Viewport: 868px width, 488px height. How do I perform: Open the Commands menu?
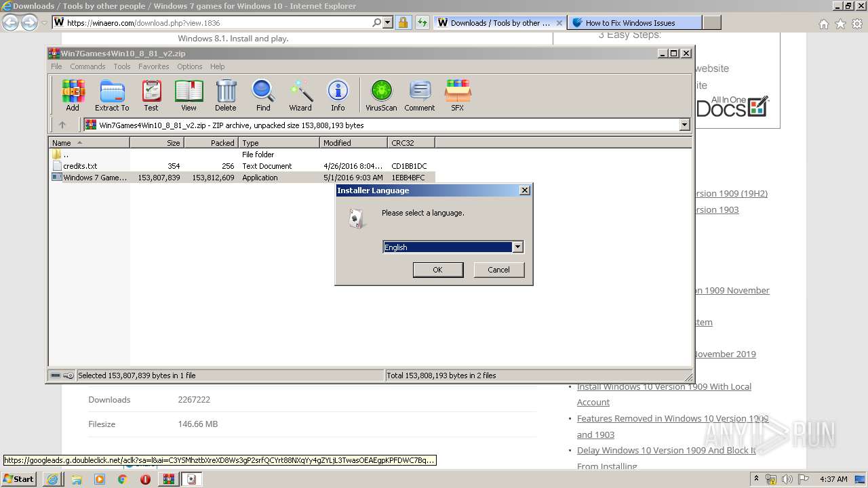coord(87,66)
